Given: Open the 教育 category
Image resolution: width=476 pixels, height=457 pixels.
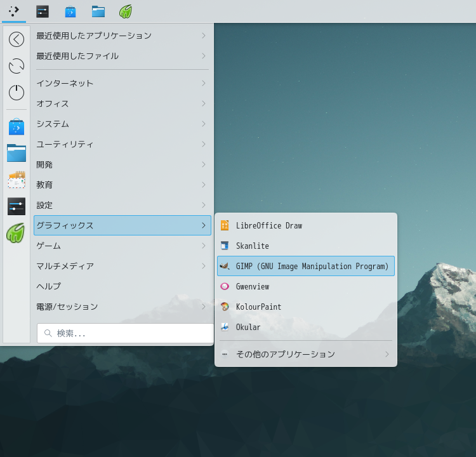Looking at the screenshot, I should [x=122, y=185].
